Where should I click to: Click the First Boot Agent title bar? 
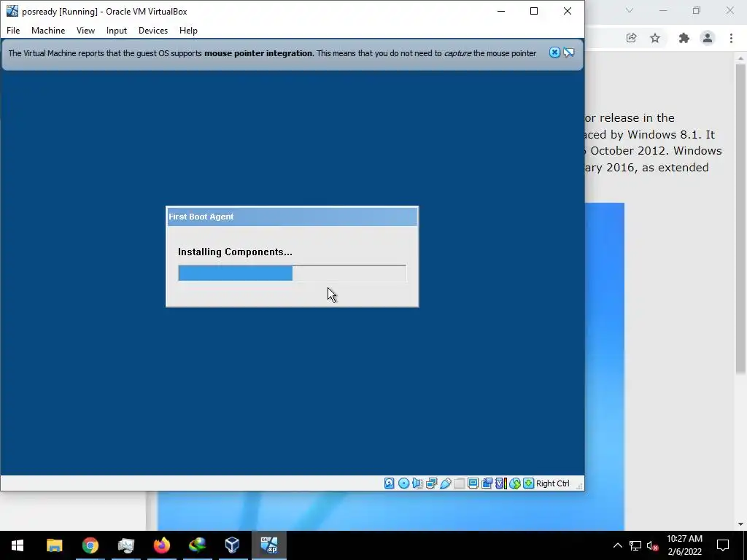click(292, 217)
